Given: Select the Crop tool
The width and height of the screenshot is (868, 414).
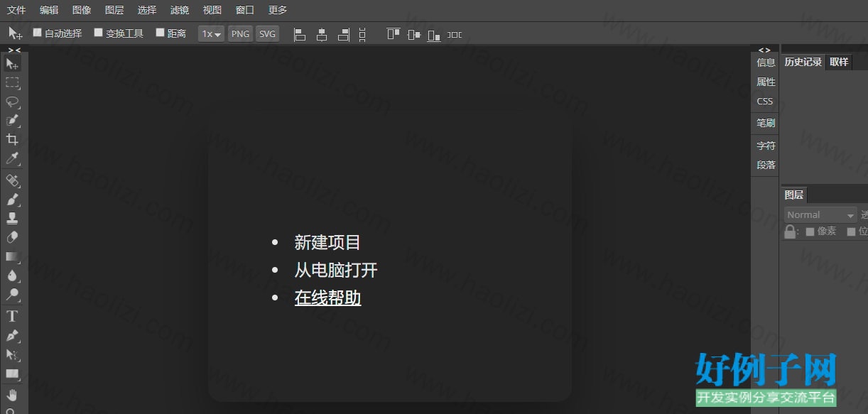Looking at the screenshot, I should 12,139.
